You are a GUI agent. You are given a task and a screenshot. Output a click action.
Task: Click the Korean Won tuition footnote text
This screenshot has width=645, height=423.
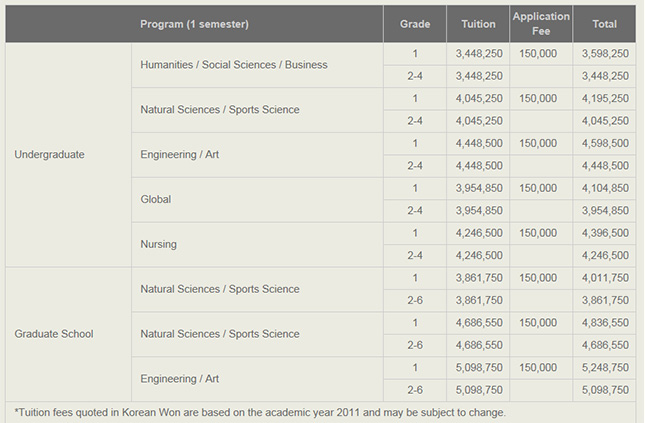tap(260, 412)
